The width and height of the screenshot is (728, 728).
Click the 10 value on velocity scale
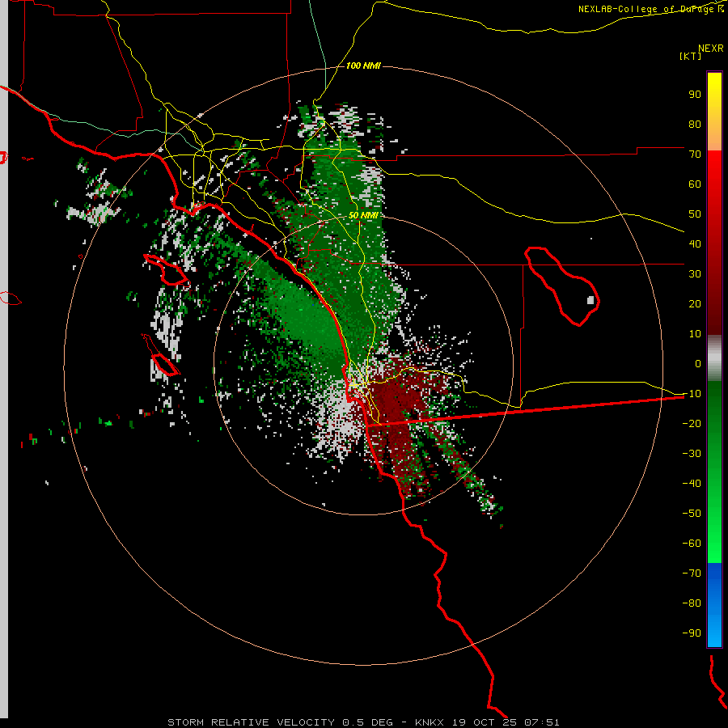[x=695, y=334]
